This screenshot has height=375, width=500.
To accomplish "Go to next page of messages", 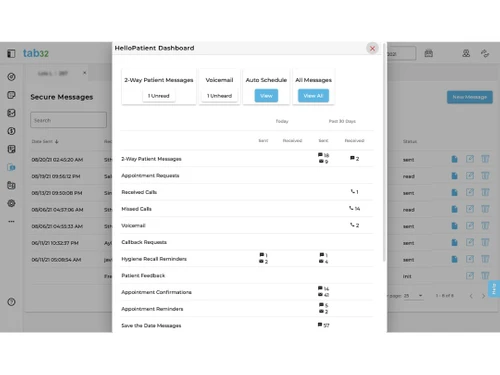I will 483,296.
